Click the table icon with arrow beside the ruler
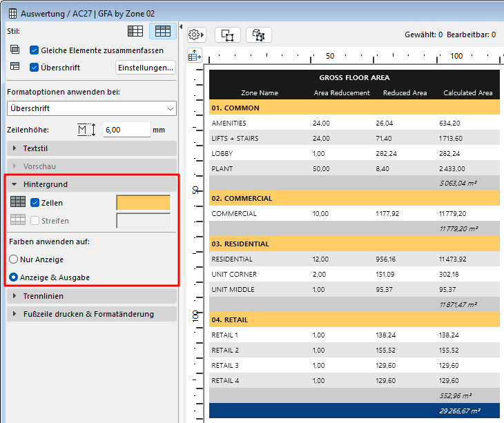504x423 pixels. (x=194, y=55)
